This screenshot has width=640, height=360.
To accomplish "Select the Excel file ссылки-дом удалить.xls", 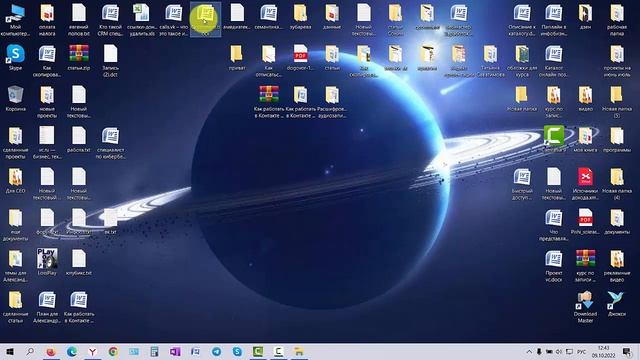I will point(142,19).
